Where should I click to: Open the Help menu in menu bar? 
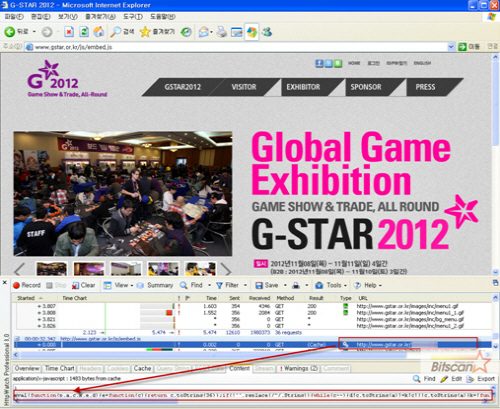(x=163, y=16)
